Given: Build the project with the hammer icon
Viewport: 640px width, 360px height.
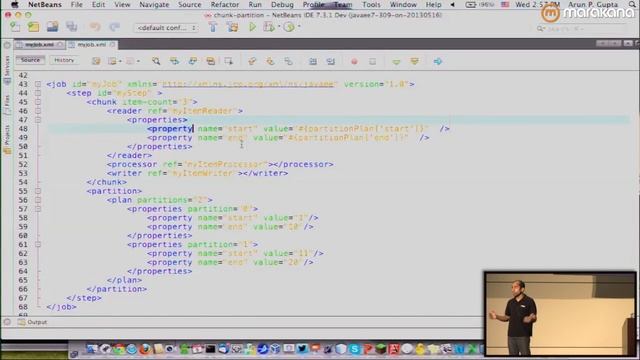Looking at the screenshot, I should pos(213,27).
